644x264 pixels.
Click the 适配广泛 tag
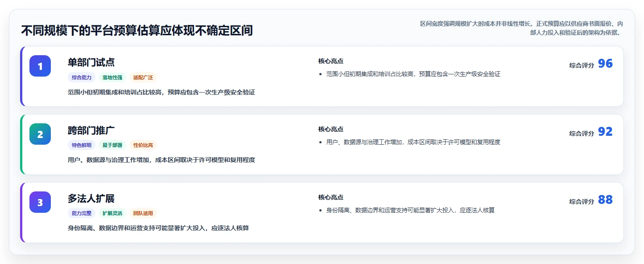pos(143,77)
